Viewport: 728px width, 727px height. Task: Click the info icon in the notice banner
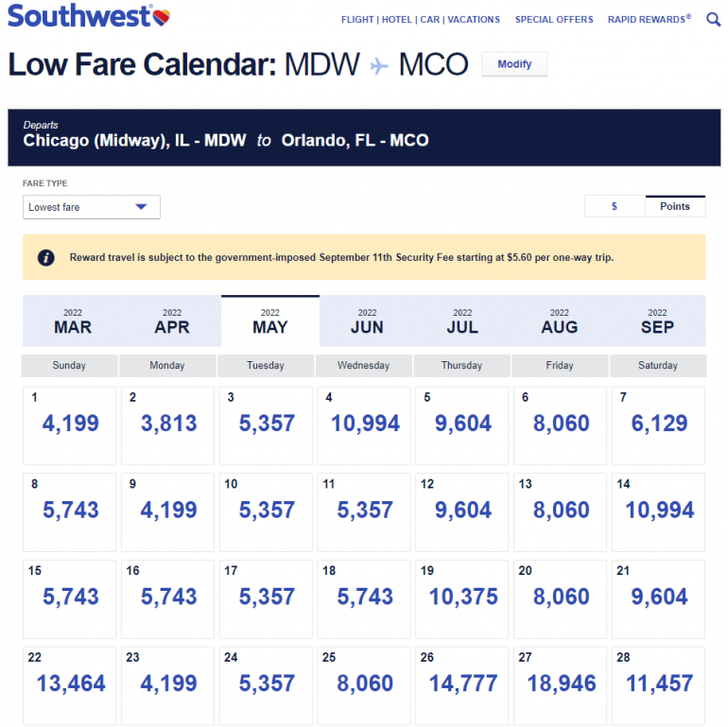[45, 257]
